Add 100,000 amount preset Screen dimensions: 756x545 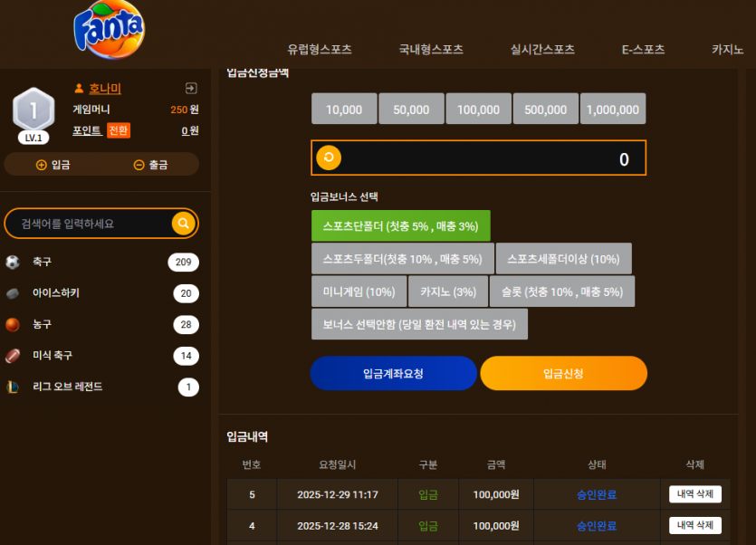click(478, 109)
